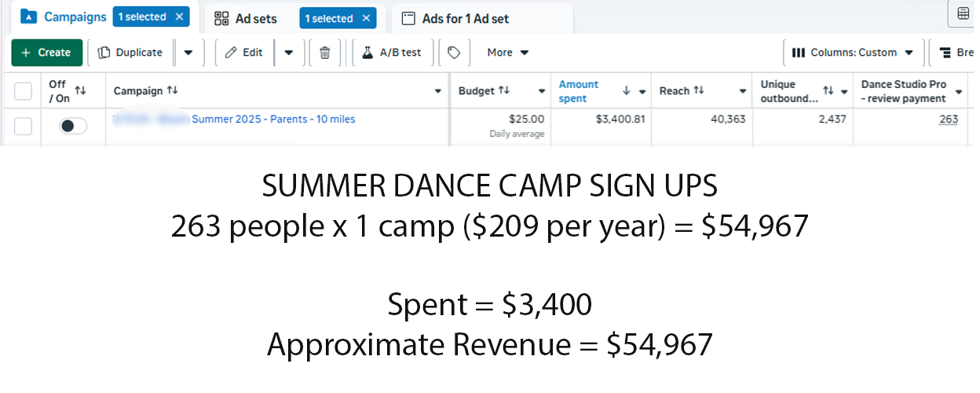Click the Ad sets grid tab icon
The image size is (980, 393).
coord(222,18)
